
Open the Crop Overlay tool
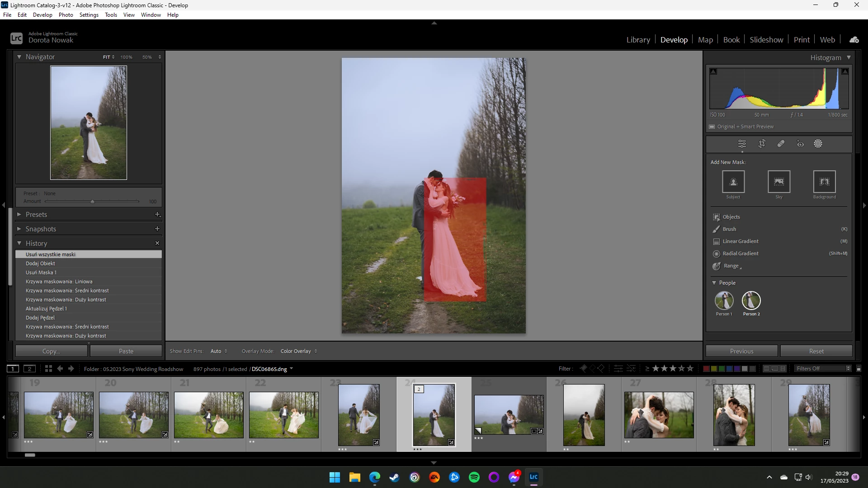[762, 144]
